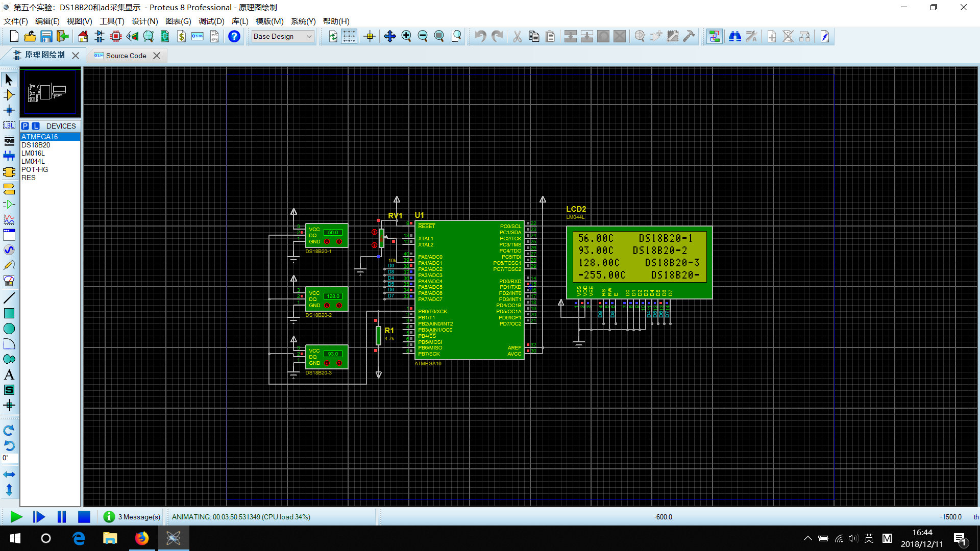Select the component mode tool
The width and height of the screenshot is (980, 551).
coord(9,95)
